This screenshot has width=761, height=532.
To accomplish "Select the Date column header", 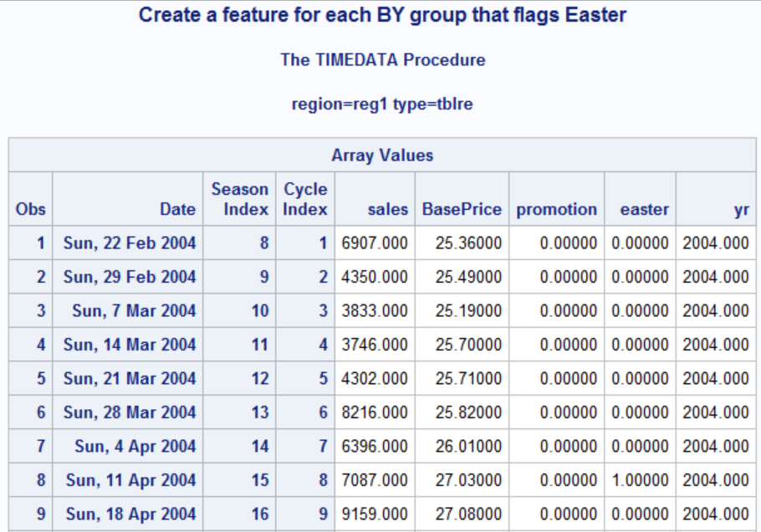I will 178,209.
